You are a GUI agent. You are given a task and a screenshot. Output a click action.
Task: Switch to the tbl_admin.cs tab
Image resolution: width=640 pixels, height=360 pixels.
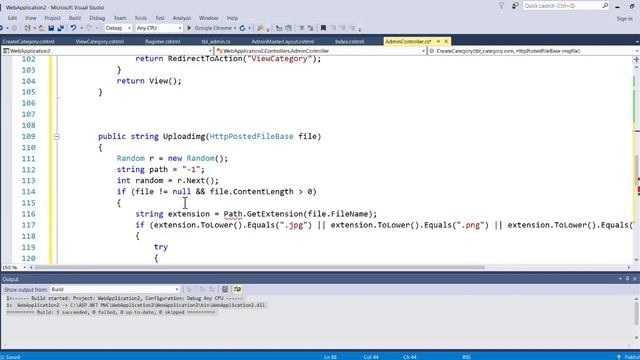[216, 41]
